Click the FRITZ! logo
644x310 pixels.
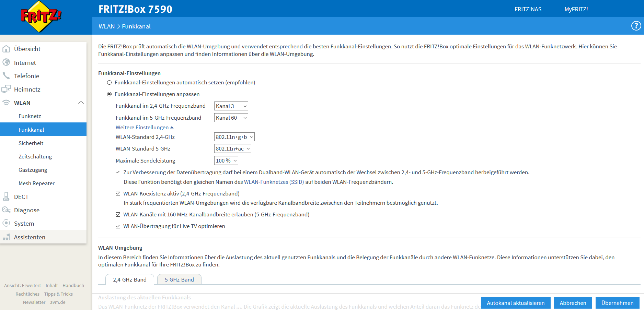(41, 16)
